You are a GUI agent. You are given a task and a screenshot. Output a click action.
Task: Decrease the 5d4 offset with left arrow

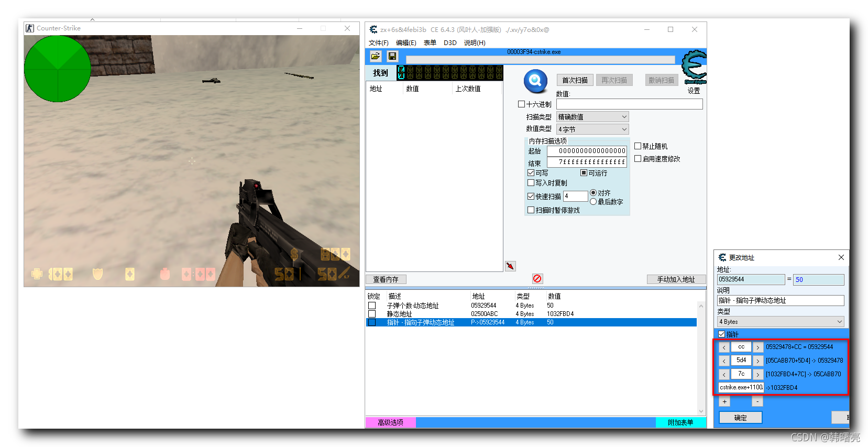point(724,361)
